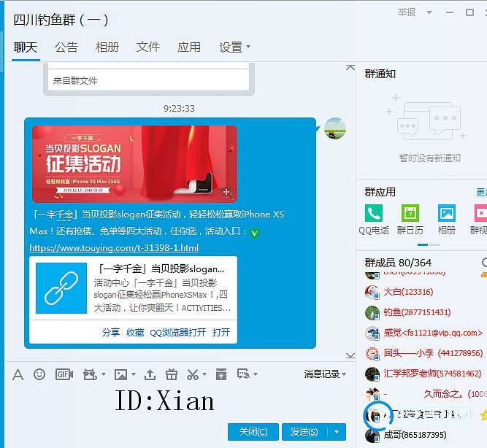This screenshot has width=487, height=448.
Task: Click the 发送(S) send button
Action: click(x=304, y=432)
